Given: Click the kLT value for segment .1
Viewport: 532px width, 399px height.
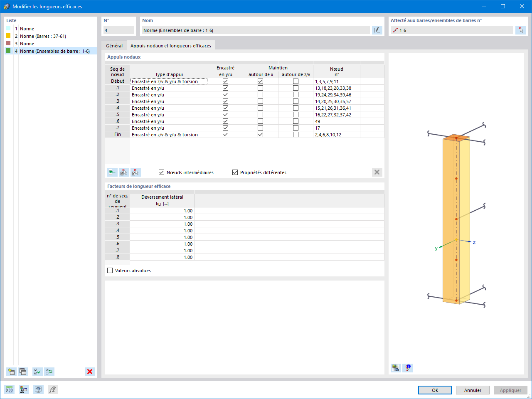Looking at the screenshot, I should [162, 211].
